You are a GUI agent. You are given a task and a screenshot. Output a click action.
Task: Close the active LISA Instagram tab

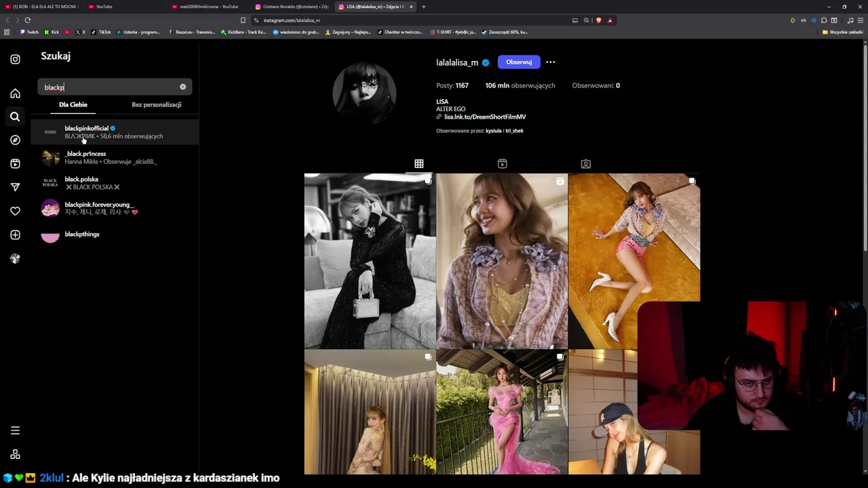click(411, 7)
